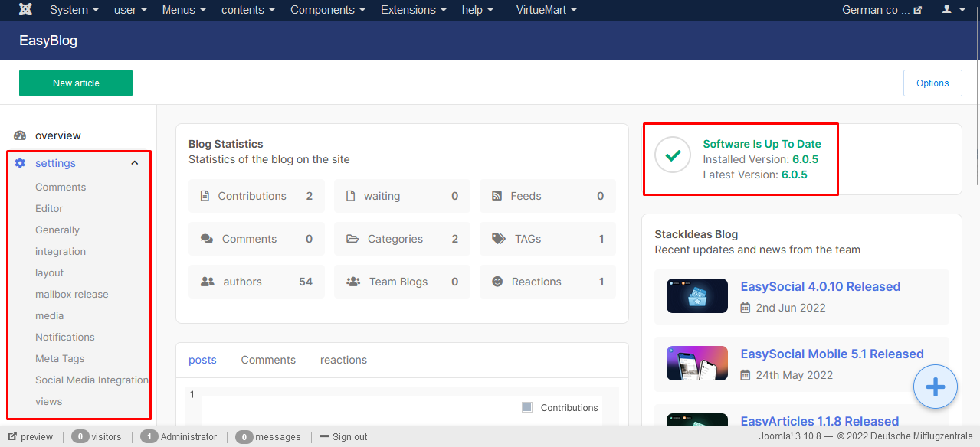Open mailbox release settings
This screenshot has height=447, width=980.
(72, 294)
